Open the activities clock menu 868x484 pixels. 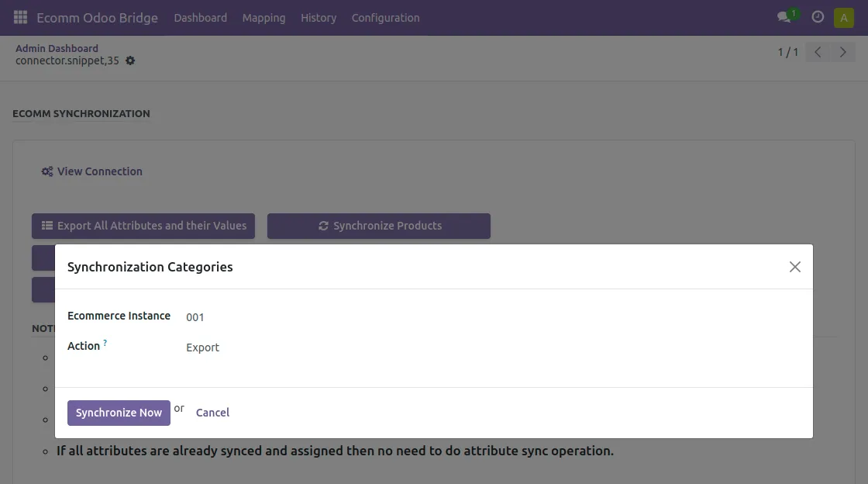click(x=818, y=16)
